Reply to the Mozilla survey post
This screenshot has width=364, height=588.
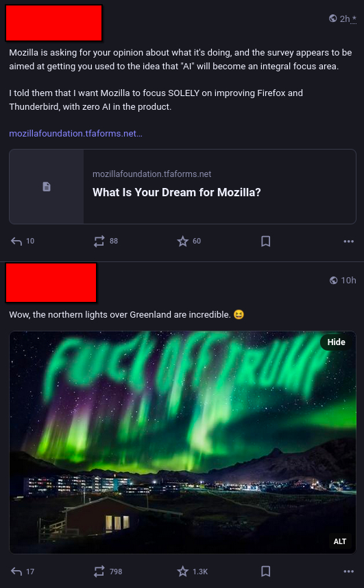pos(23,241)
